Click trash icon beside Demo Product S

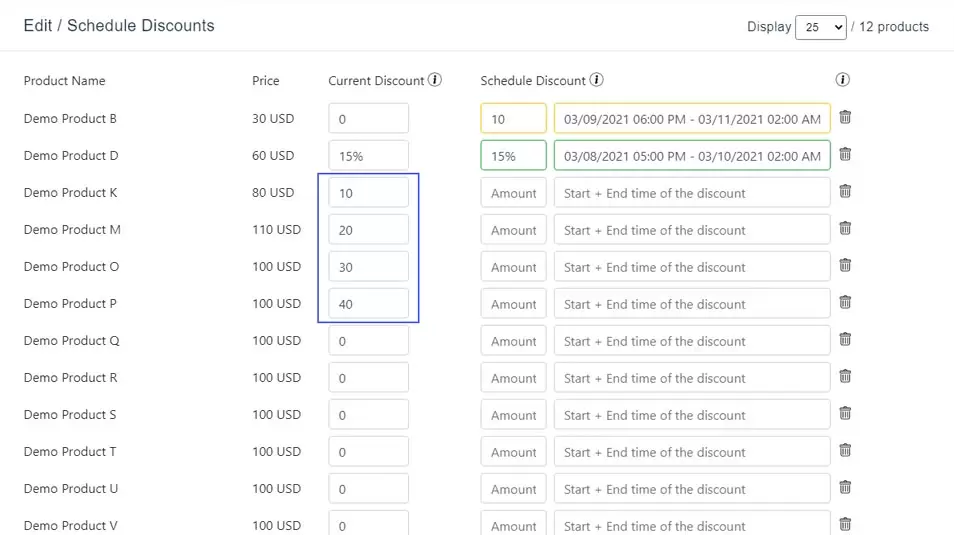pos(845,414)
